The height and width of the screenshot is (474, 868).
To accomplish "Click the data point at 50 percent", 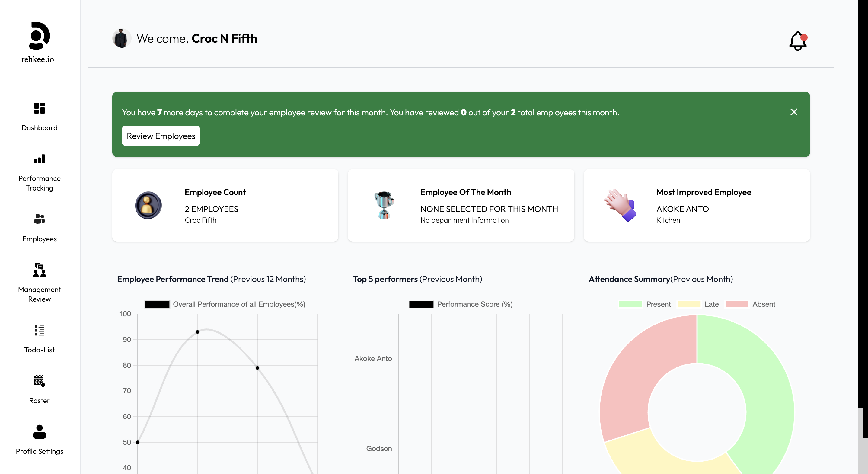I will click(138, 442).
